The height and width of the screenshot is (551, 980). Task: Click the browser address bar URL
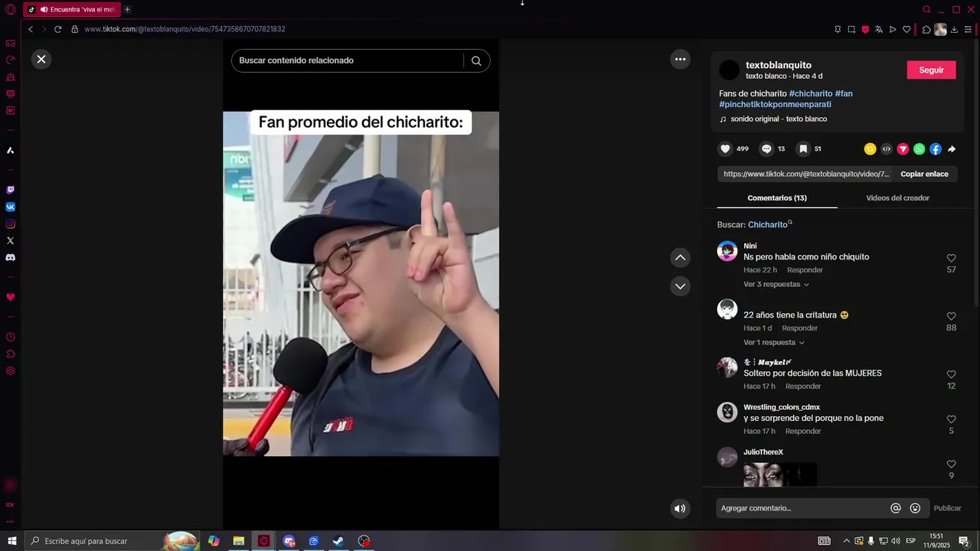tap(185, 29)
